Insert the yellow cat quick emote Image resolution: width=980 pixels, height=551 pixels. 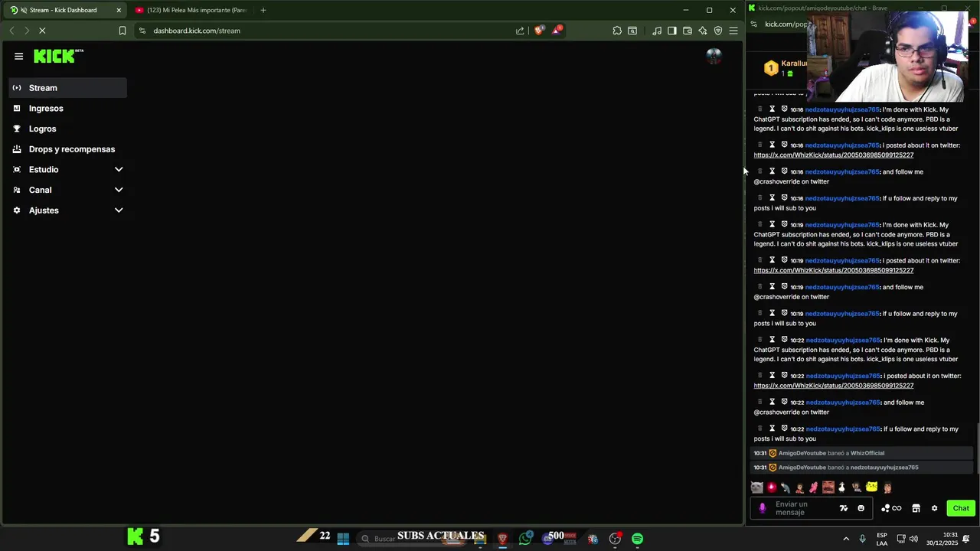tap(871, 487)
